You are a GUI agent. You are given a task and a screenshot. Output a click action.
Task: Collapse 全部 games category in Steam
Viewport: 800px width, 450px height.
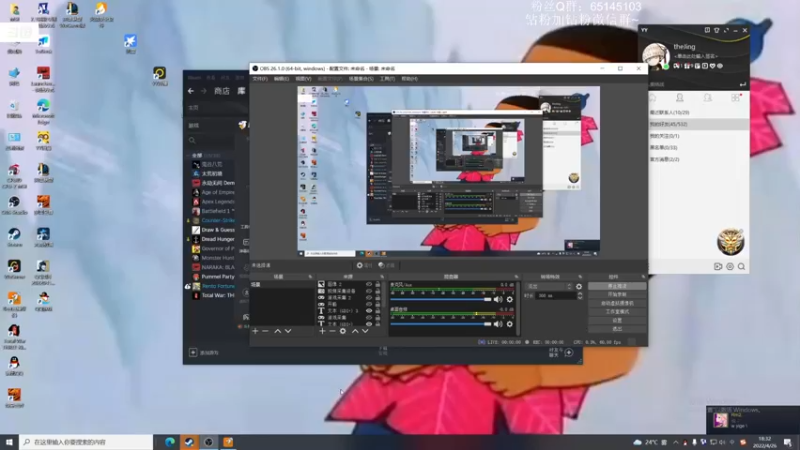click(188, 155)
